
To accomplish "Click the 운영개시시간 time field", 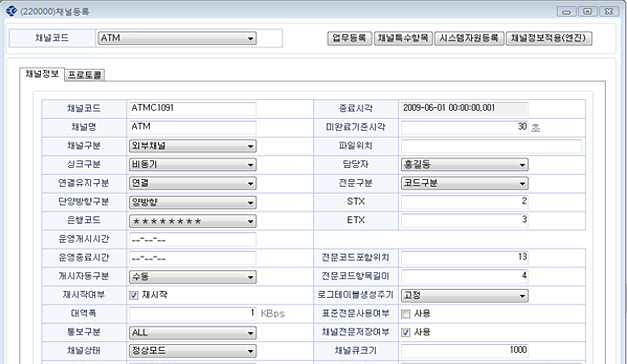I will 192,240.
